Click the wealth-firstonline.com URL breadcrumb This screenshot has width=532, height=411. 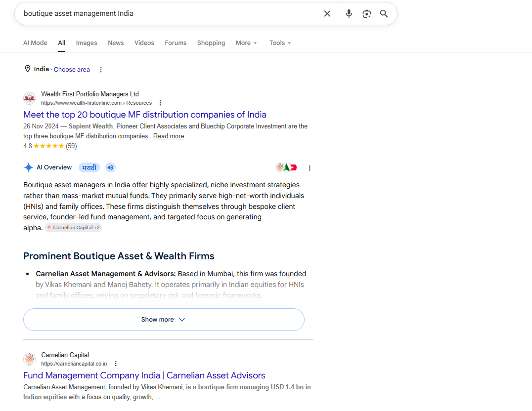pos(96,103)
